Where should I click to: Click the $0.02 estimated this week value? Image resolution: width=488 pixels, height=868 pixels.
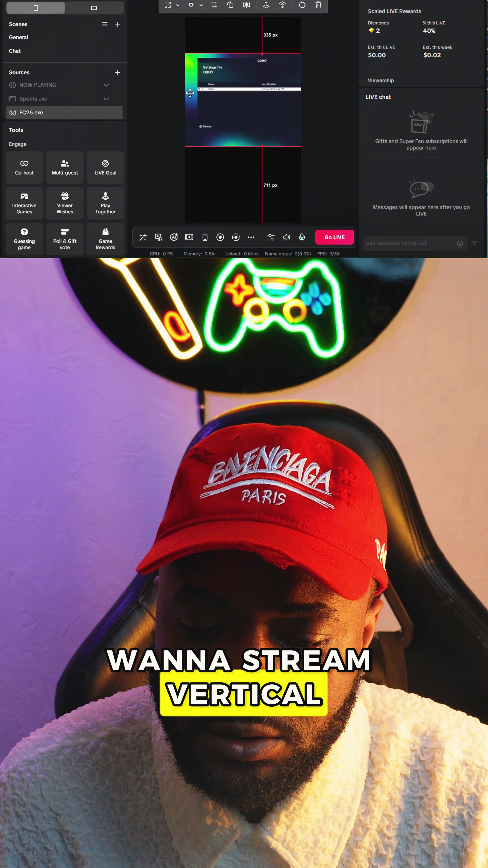[x=432, y=55]
